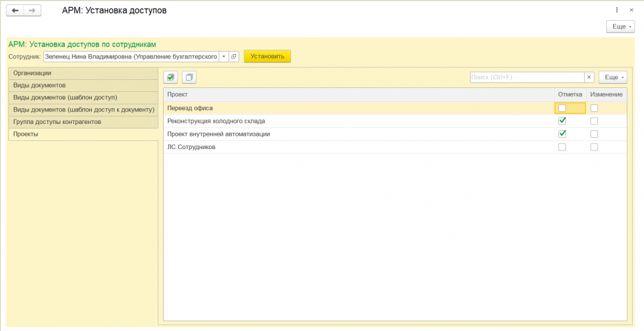Viewport: 644px width, 331px height.
Task: Select the row Проект внутренней автоматизации
Action: click(395, 134)
